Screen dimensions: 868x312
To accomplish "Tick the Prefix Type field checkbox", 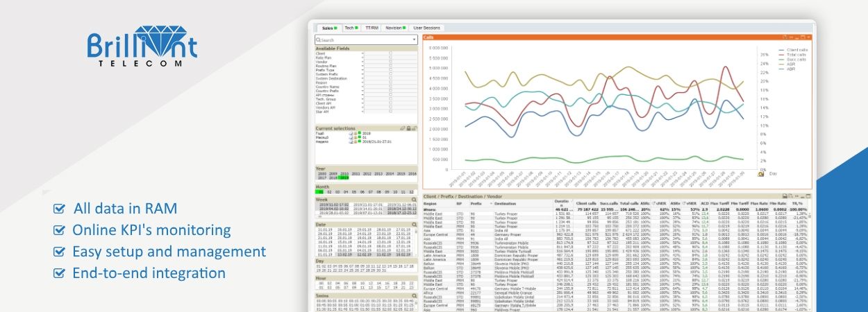I will pyautogui.click(x=390, y=70).
